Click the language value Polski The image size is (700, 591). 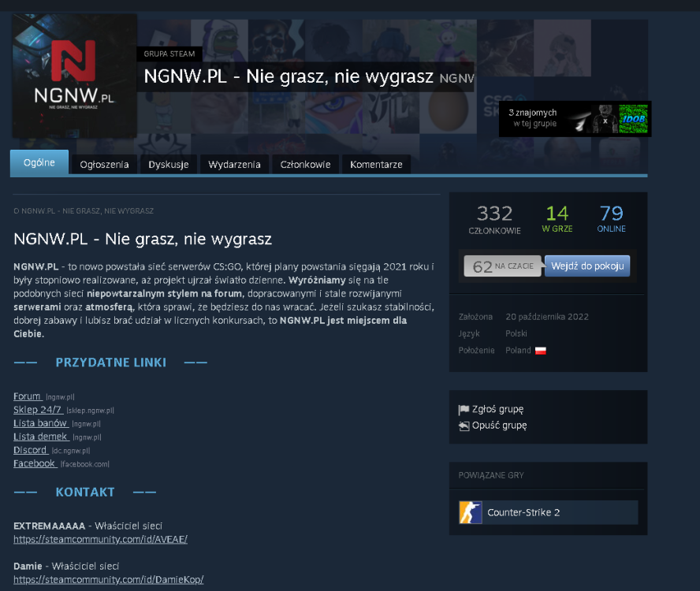[x=516, y=333]
